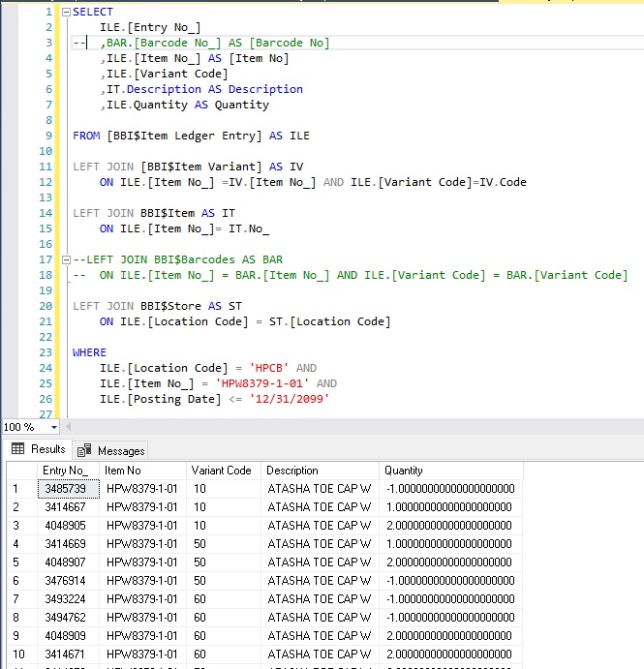
Task: Click the WHERE keyword on line 23
Action: pos(89,352)
